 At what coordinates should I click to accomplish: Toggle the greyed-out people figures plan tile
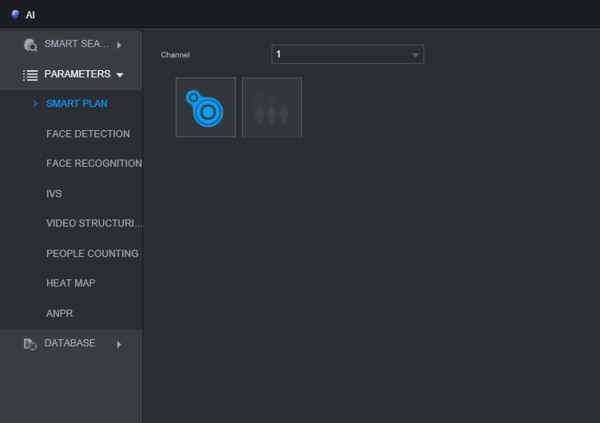pos(272,107)
